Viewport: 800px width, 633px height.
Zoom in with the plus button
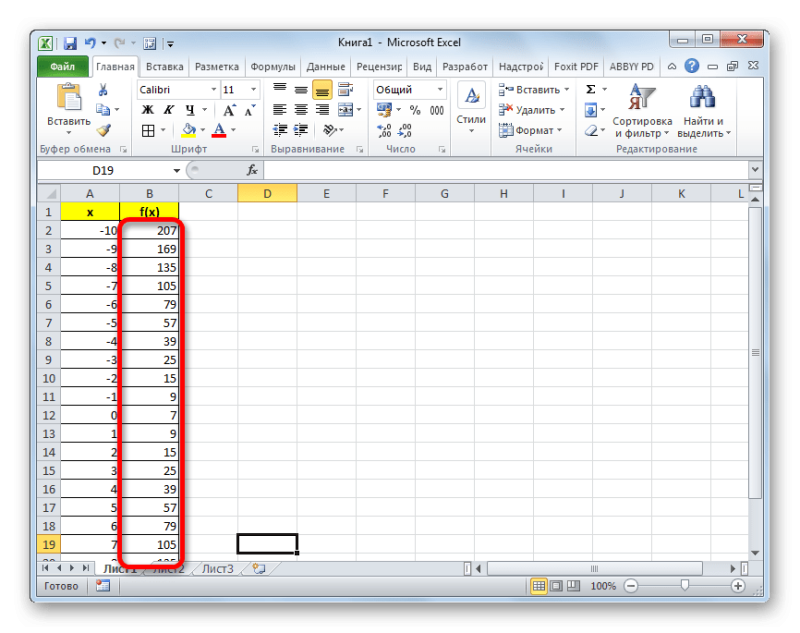click(738, 586)
